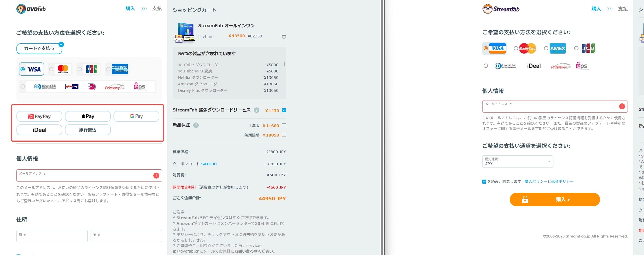Screen dimensions: 644x255
Task: Click Mastercard logo in DVDFab checkout
Action: pos(63,69)
